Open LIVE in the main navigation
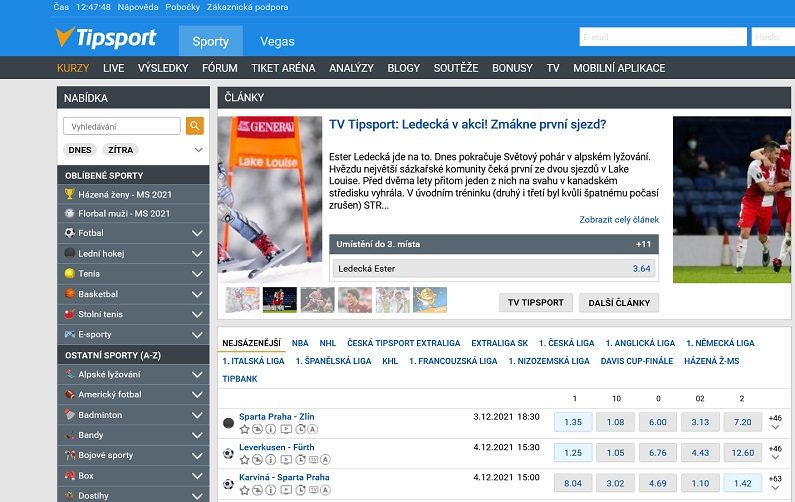This screenshot has height=502, width=795. click(114, 68)
